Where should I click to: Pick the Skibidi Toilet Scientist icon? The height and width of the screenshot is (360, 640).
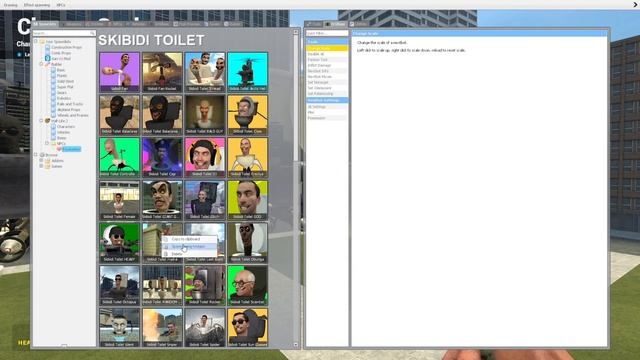247,285
